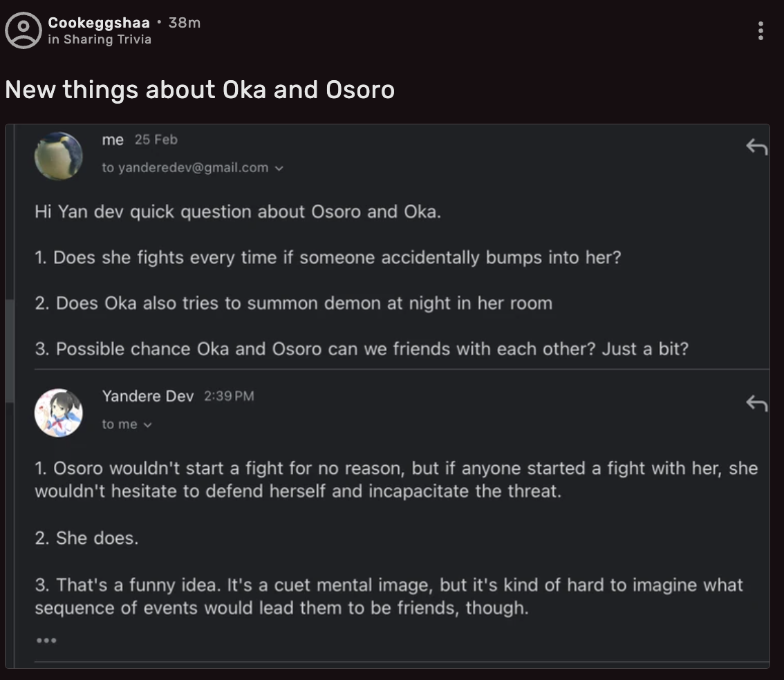Click the 25 Feb email date
The image size is (784, 680).
click(x=156, y=140)
